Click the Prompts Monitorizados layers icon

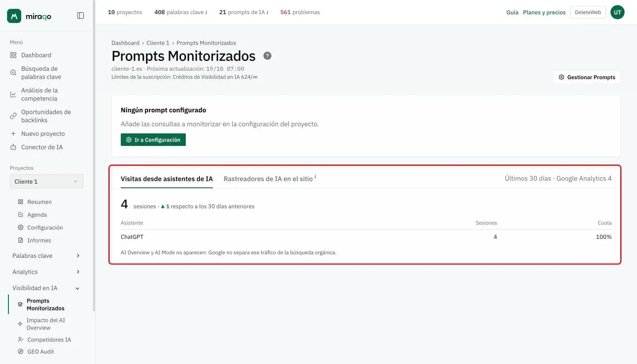point(20,304)
